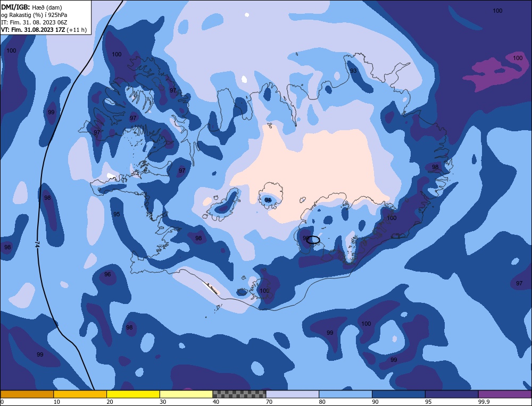Click the 'DMI/IGB: Hæð (dam)' title text
Viewport: 532px width, 406px height.
coord(31,7)
